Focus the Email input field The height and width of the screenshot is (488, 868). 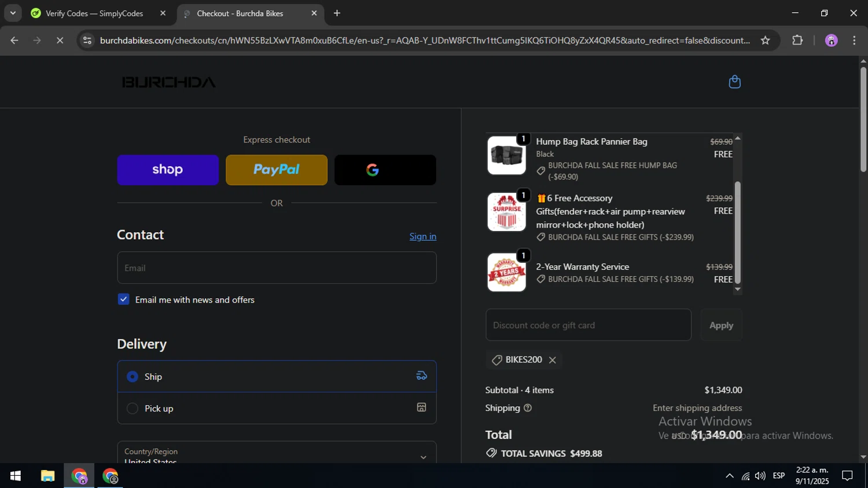coord(277,267)
